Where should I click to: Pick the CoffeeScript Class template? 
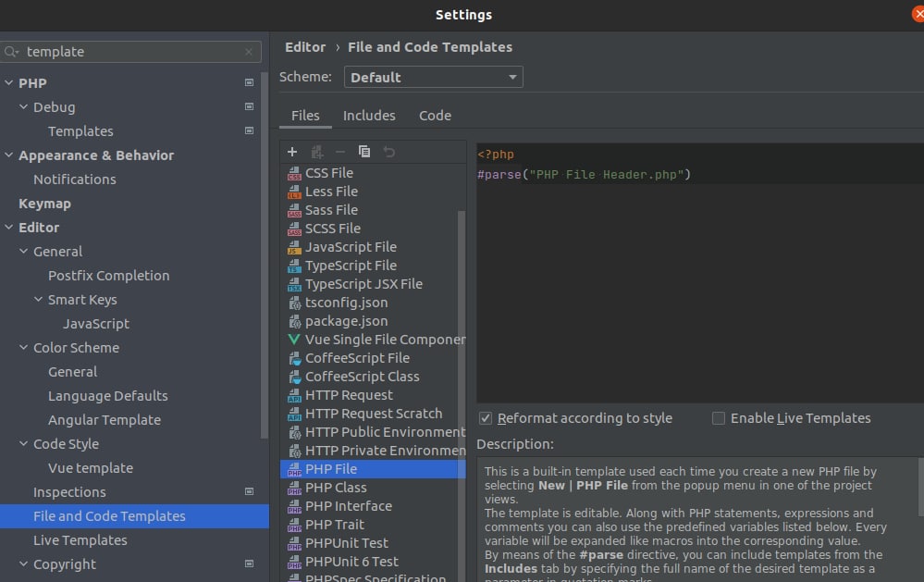362,377
